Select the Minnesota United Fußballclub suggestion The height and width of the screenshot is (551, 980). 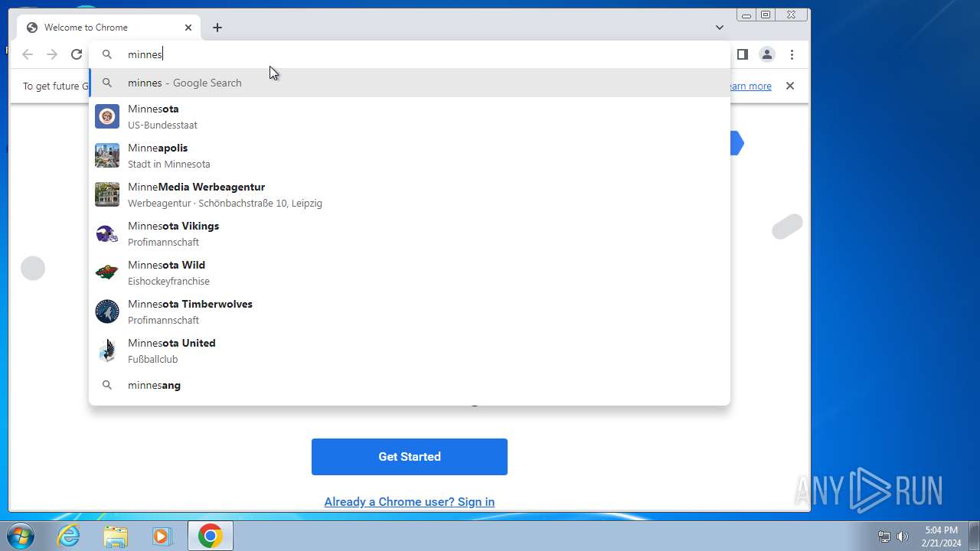pyautogui.click(x=410, y=350)
